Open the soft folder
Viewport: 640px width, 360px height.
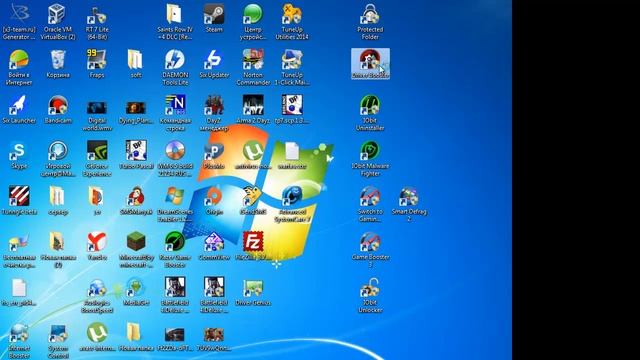(136, 64)
